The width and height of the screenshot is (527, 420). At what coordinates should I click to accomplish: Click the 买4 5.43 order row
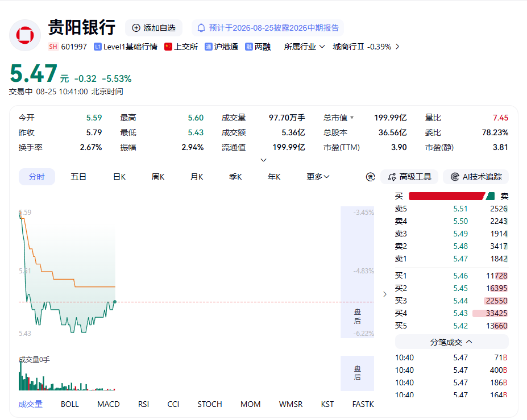point(451,313)
